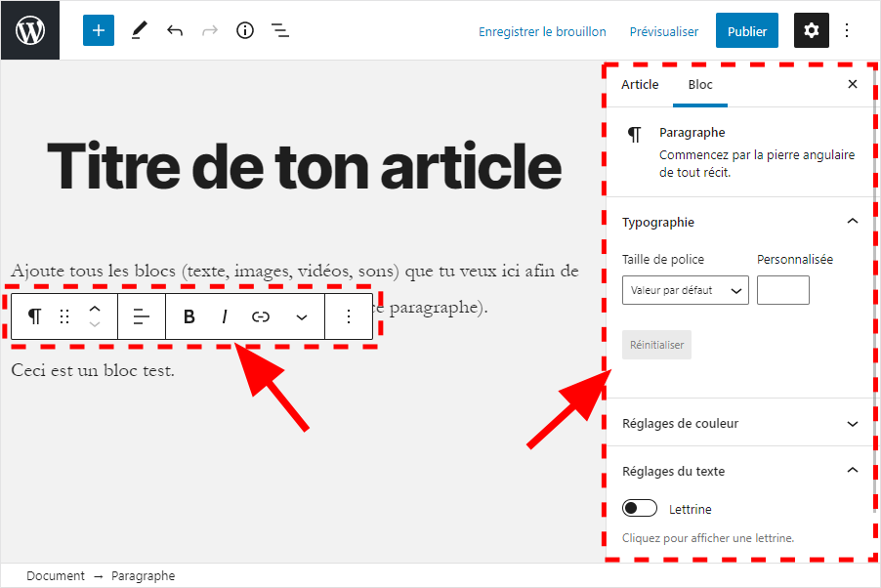Click Enregistrer le brouillon link
The height and width of the screenshot is (588, 881).
[542, 31]
